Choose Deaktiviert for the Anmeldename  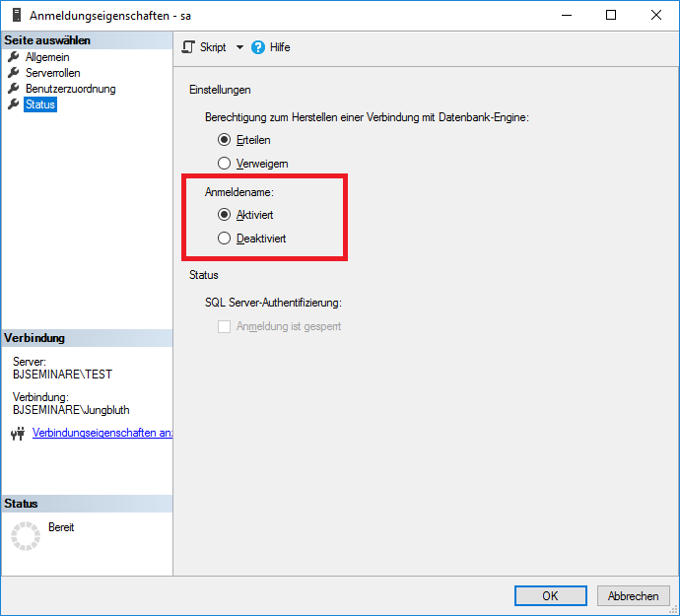point(225,238)
